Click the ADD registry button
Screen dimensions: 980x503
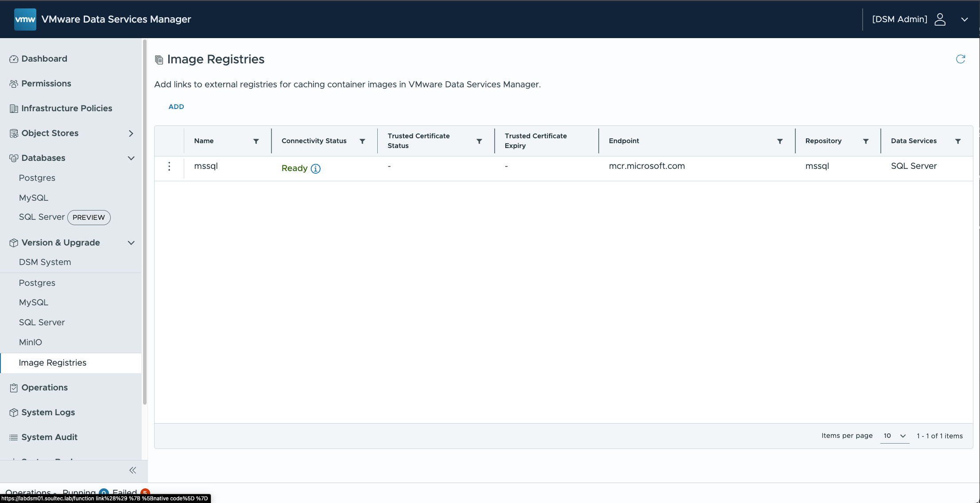[176, 106]
